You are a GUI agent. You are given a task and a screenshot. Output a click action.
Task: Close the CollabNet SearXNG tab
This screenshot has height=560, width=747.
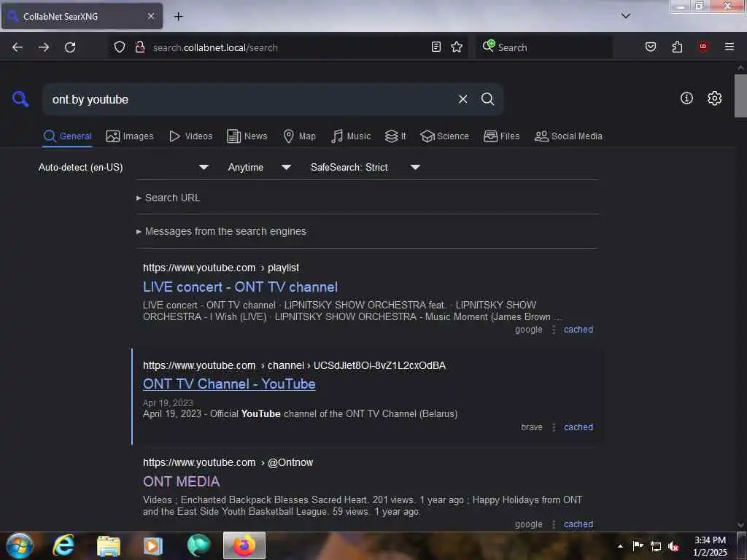point(150,16)
